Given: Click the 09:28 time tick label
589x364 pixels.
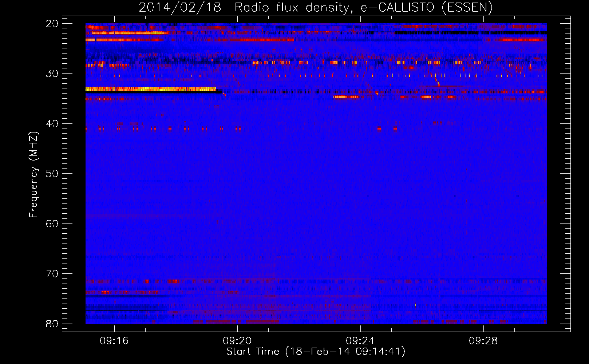Looking at the screenshot, I should coord(483,341).
